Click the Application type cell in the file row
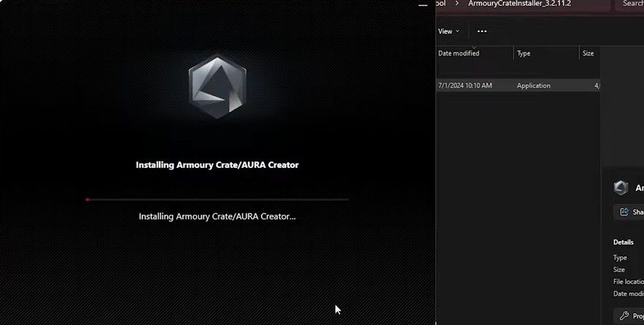This screenshot has width=644, height=325. (x=534, y=85)
